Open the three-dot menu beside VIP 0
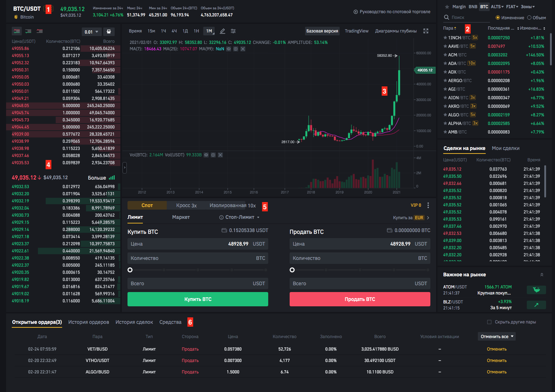555x392 pixels. point(428,205)
